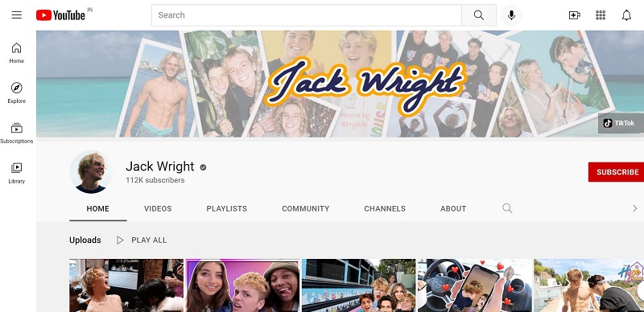
Task: Switch to the HOME tab
Action: [97, 208]
